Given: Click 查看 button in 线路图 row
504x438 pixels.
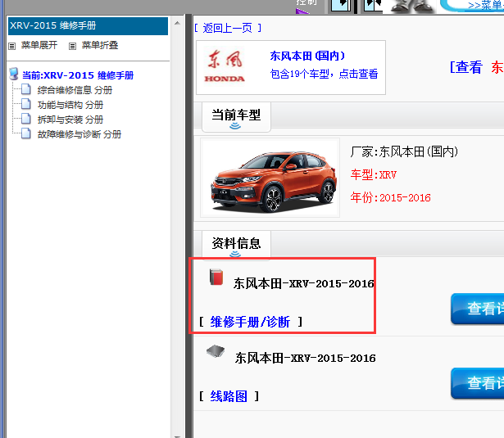Looking at the screenshot, I should pos(477,383).
